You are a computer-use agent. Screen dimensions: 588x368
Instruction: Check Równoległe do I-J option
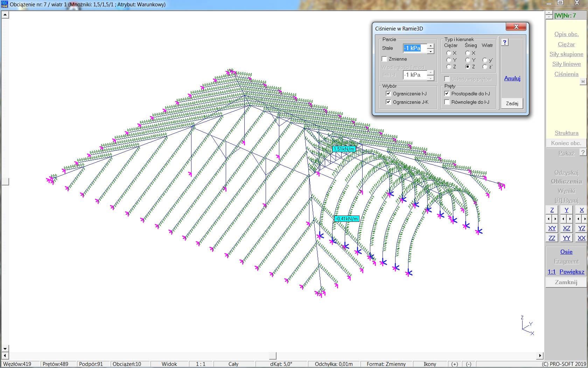(447, 102)
